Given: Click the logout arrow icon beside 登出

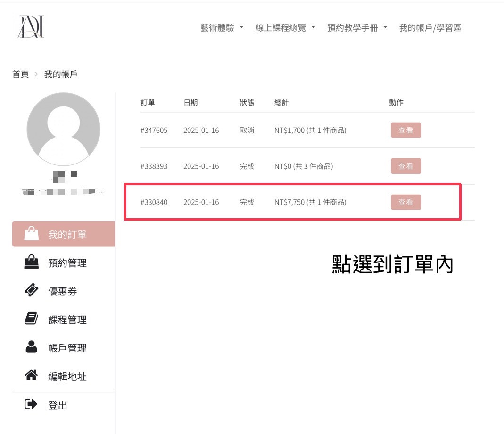Looking at the screenshot, I should coord(31,404).
